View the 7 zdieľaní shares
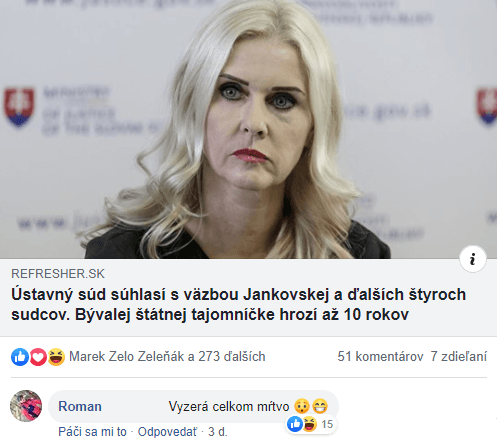Image resolution: width=497 pixels, height=444 pixels. [x=459, y=356]
